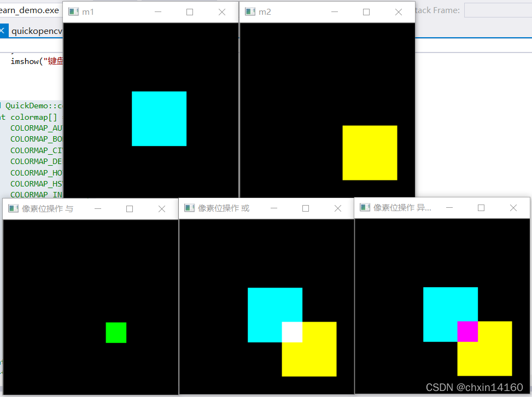The width and height of the screenshot is (532, 397).
Task: Click the earn_demo.exe process label
Action: pyautogui.click(x=30, y=10)
